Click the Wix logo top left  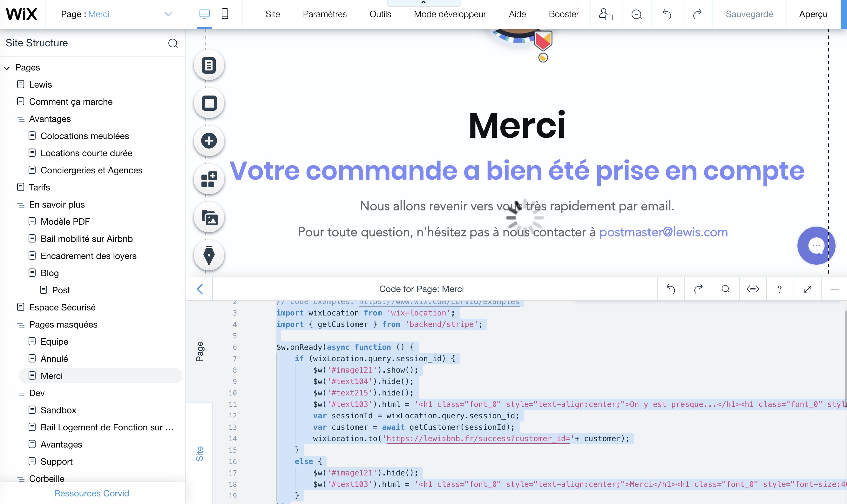(22, 13)
